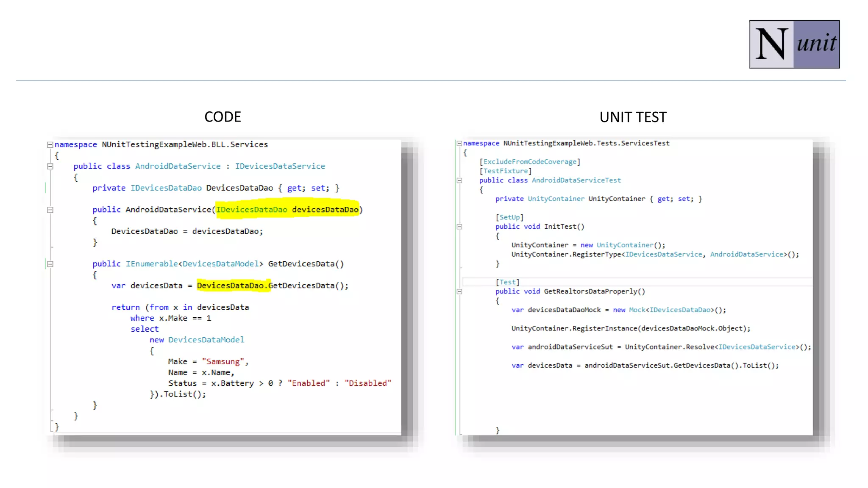Screen dimensions: 868x488
Task: Click the private IDevicesDataDao property line
Action: coord(216,188)
